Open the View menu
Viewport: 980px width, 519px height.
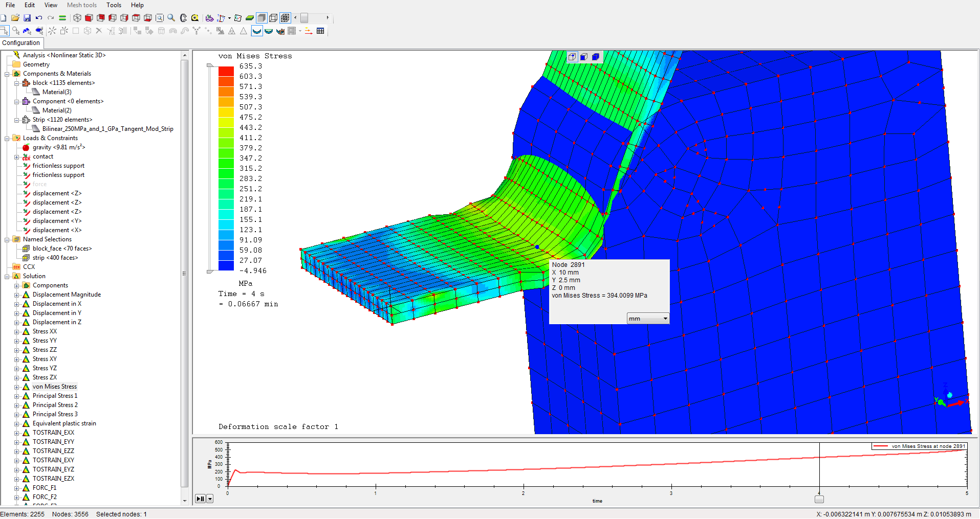(51, 5)
